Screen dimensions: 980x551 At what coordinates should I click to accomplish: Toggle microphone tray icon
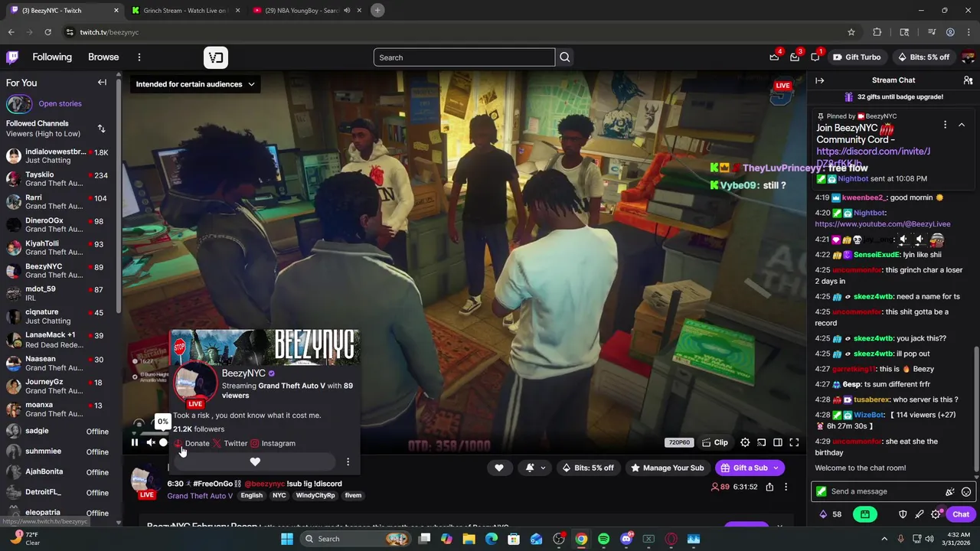(901, 539)
